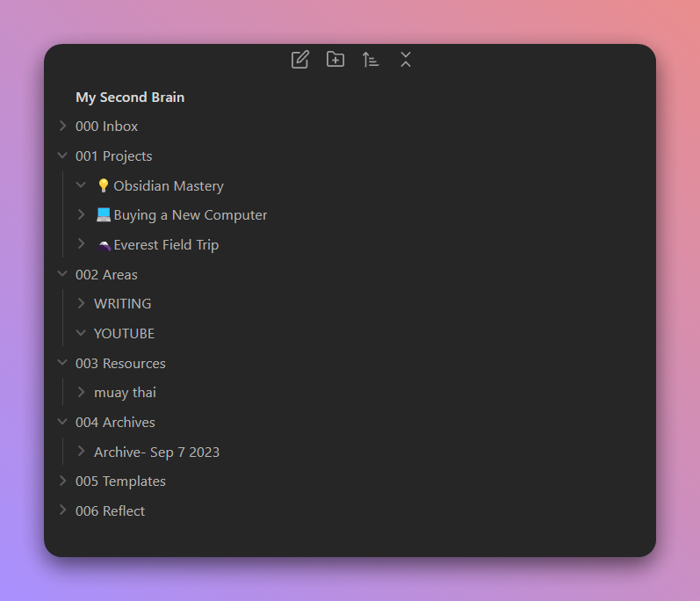Expand the Buying a New Computer chevron

click(82, 214)
